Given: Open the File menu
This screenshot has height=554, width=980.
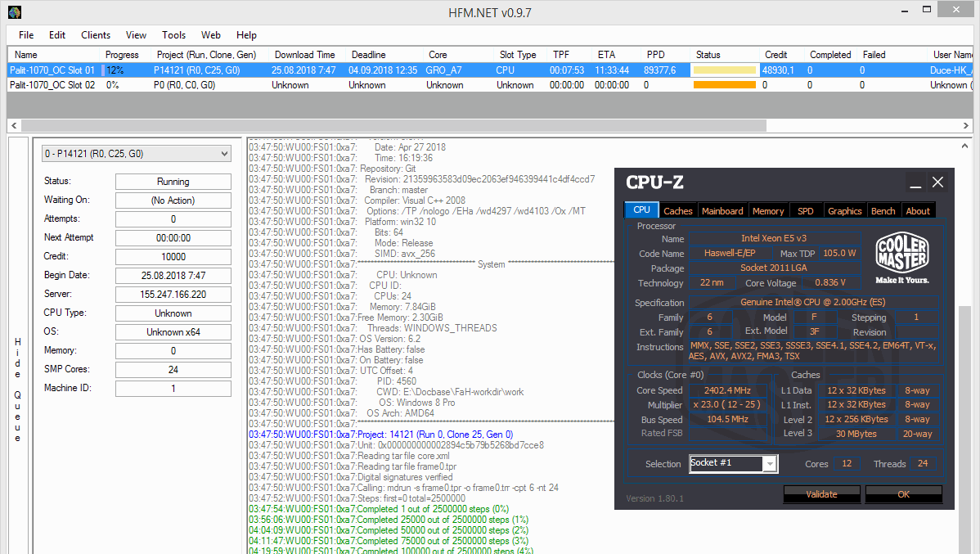Looking at the screenshot, I should coord(26,35).
